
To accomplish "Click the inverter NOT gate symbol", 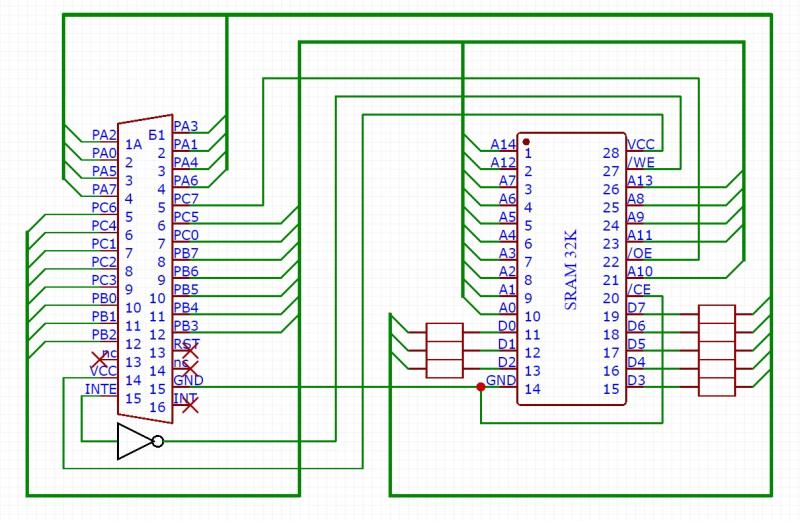I will pos(137,441).
